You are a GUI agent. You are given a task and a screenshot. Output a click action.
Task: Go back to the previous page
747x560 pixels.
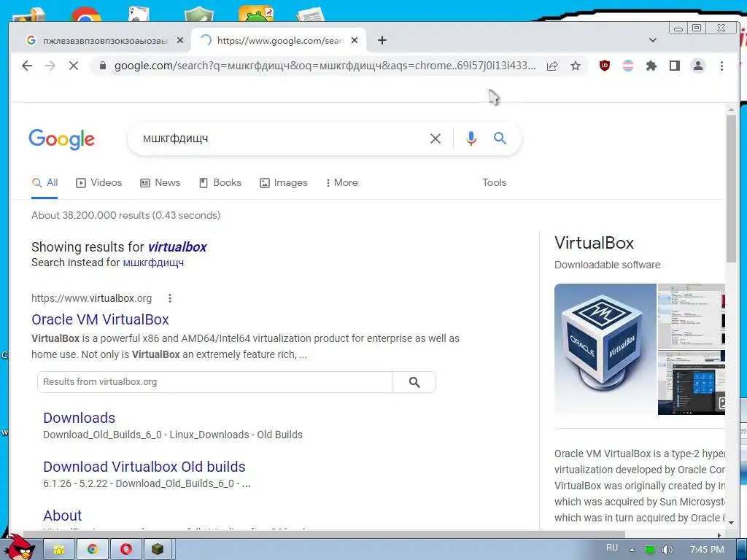(x=27, y=66)
